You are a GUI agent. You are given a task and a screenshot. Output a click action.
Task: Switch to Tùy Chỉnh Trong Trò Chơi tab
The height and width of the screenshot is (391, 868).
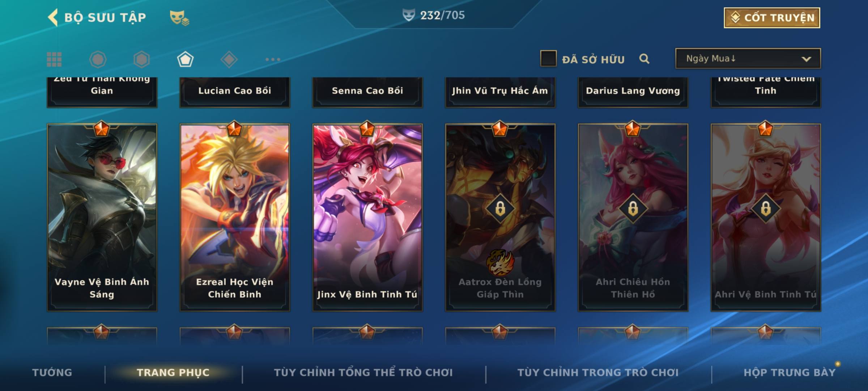(x=598, y=373)
